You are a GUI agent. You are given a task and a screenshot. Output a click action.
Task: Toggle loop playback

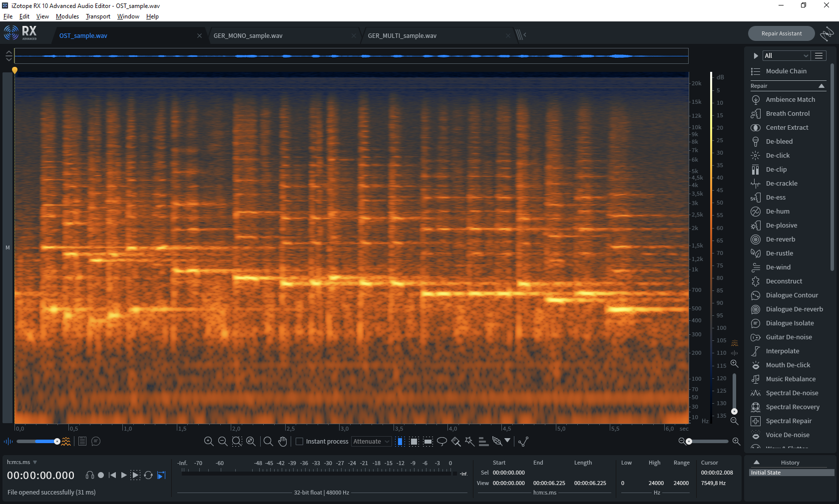[148, 475]
